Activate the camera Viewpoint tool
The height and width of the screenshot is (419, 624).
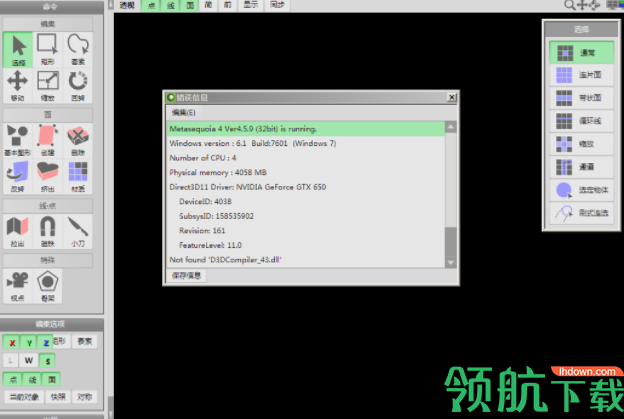[18, 286]
